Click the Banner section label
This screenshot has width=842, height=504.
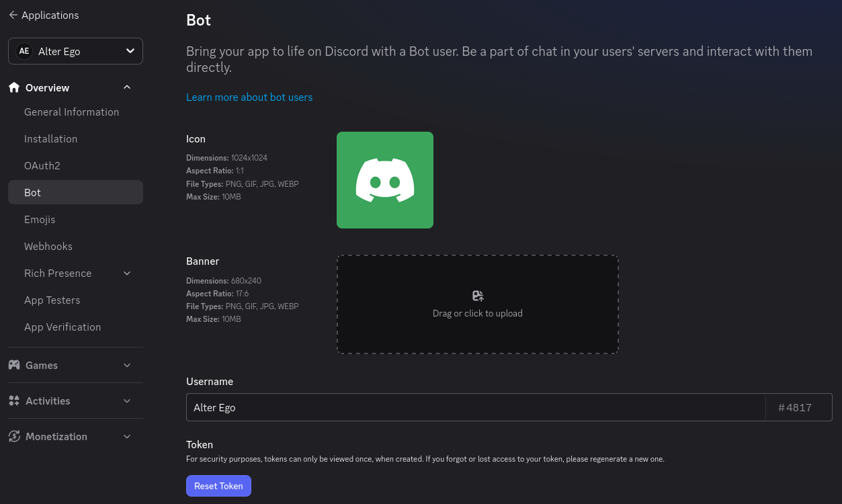pyautogui.click(x=203, y=261)
